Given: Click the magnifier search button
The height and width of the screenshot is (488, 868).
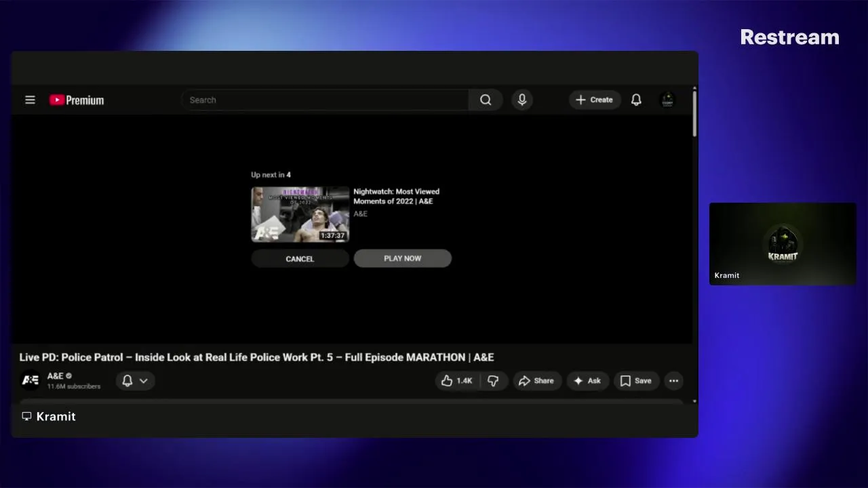Looking at the screenshot, I should tap(486, 100).
